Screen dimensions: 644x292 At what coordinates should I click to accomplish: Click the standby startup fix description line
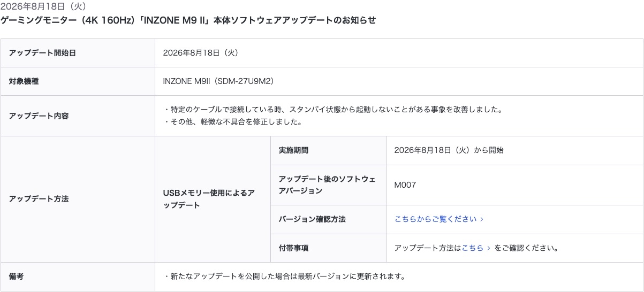tap(334, 110)
